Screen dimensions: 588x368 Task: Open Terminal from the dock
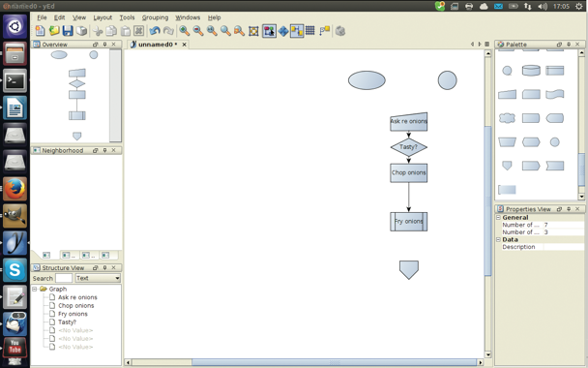click(15, 80)
